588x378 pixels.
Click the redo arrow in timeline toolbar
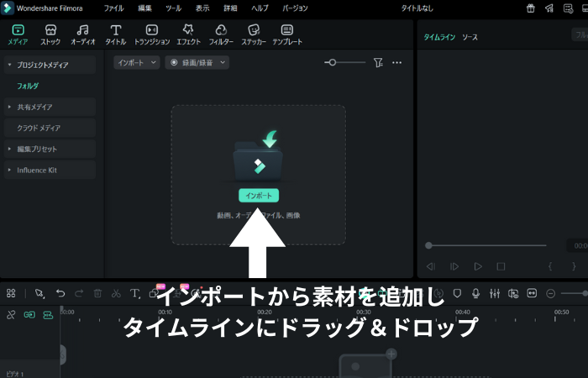pos(79,293)
